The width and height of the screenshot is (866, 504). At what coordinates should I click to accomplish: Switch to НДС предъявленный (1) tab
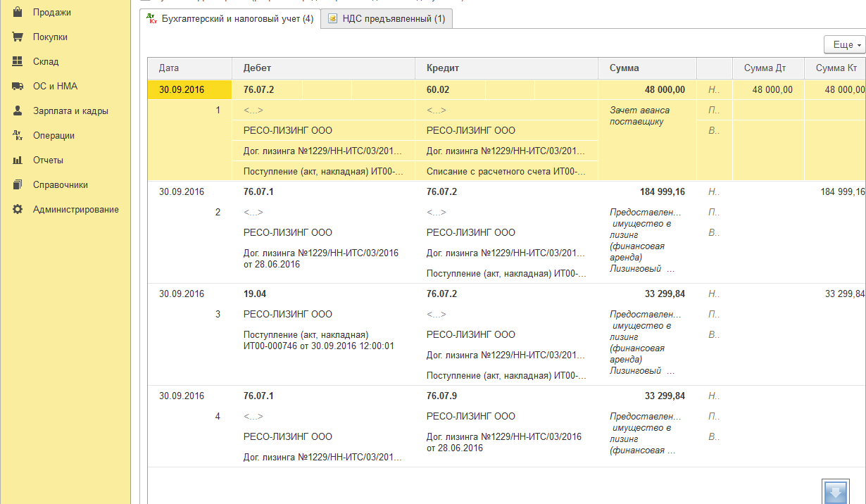tap(387, 19)
